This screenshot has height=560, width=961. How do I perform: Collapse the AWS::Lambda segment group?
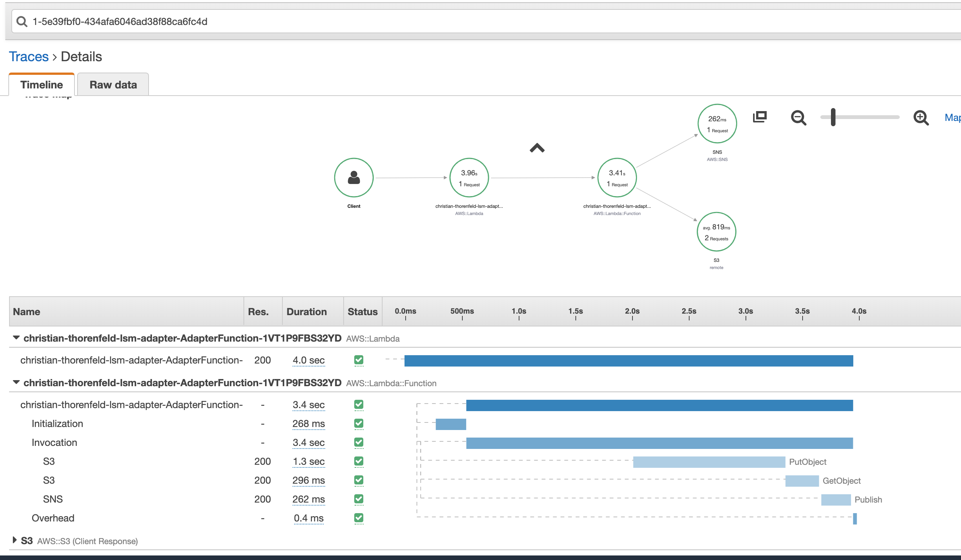[16, 338]
